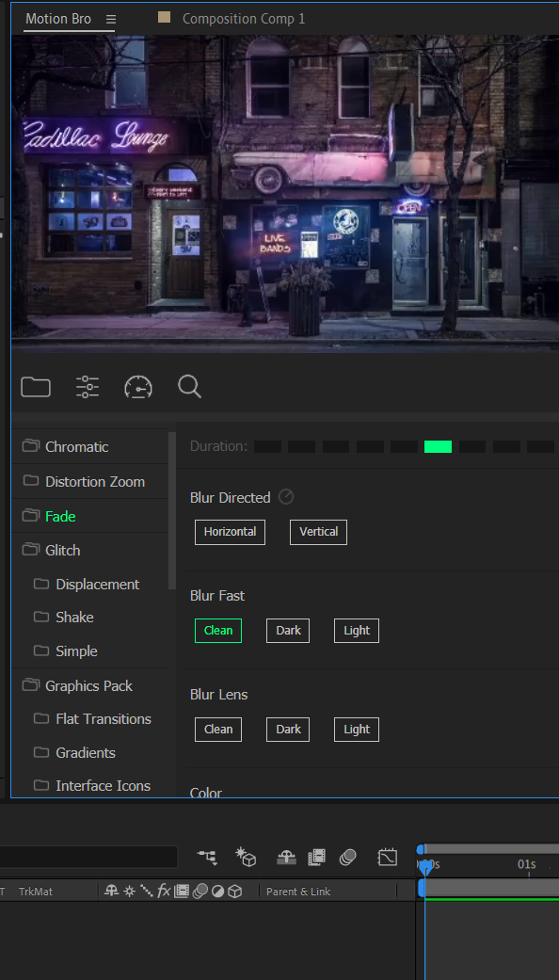Click the speedometer icon in Motion Bro

coord(138,388)
